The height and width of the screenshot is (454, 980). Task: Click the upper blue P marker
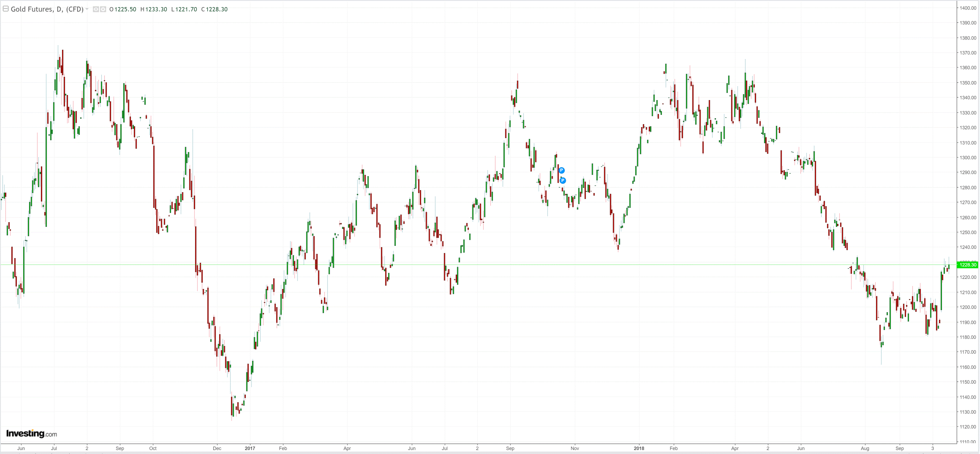tap(561, 171)
